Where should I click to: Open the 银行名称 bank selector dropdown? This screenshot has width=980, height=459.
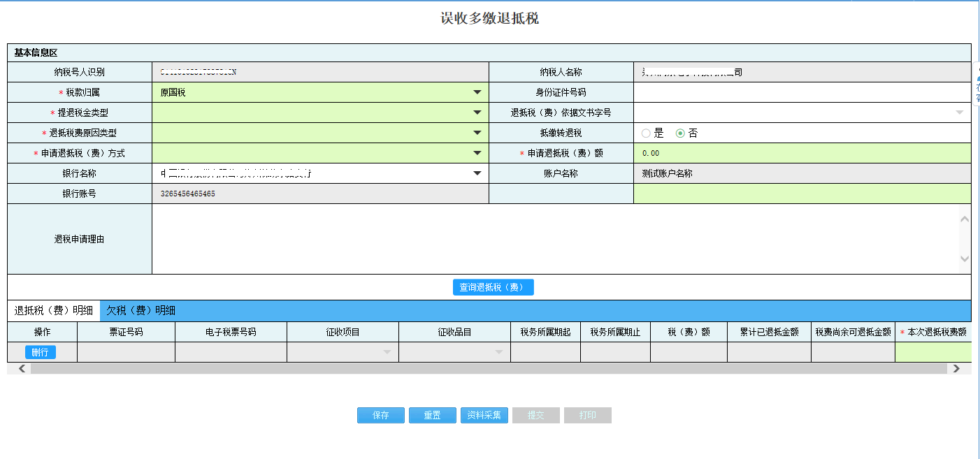477,173
